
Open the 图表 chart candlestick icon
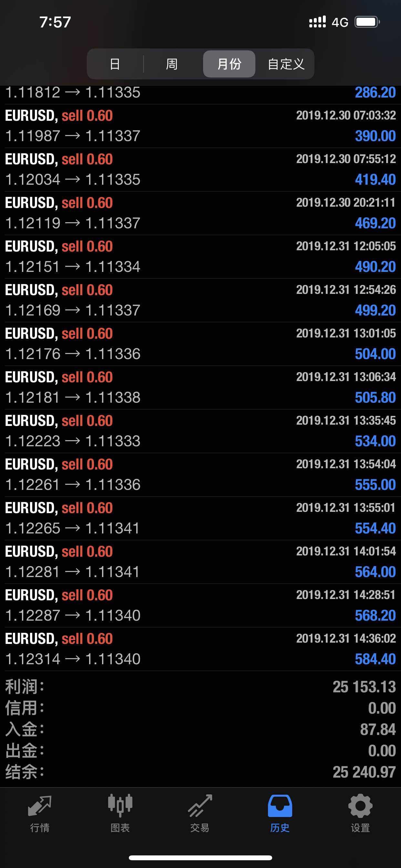[x=120, y=806]
